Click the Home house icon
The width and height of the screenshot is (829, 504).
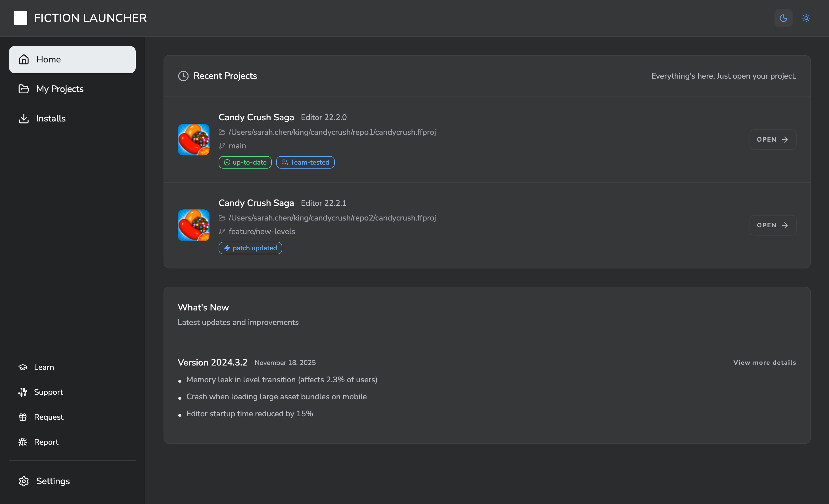click(24, 60)
